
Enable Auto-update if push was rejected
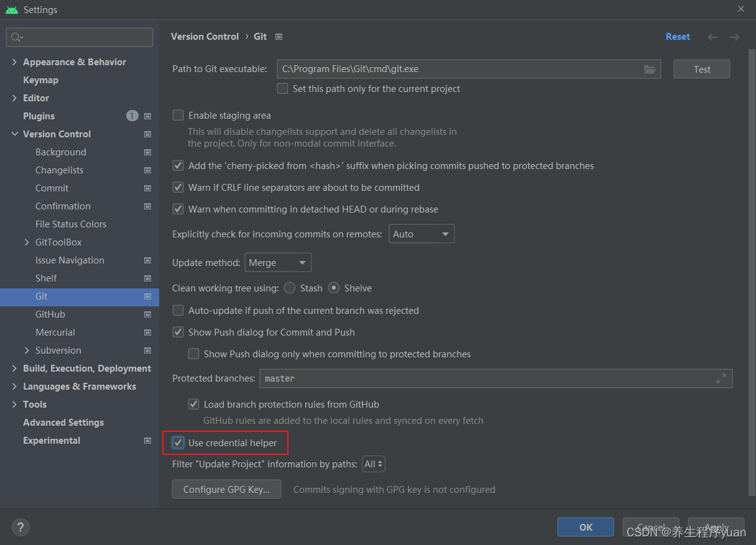178,311
